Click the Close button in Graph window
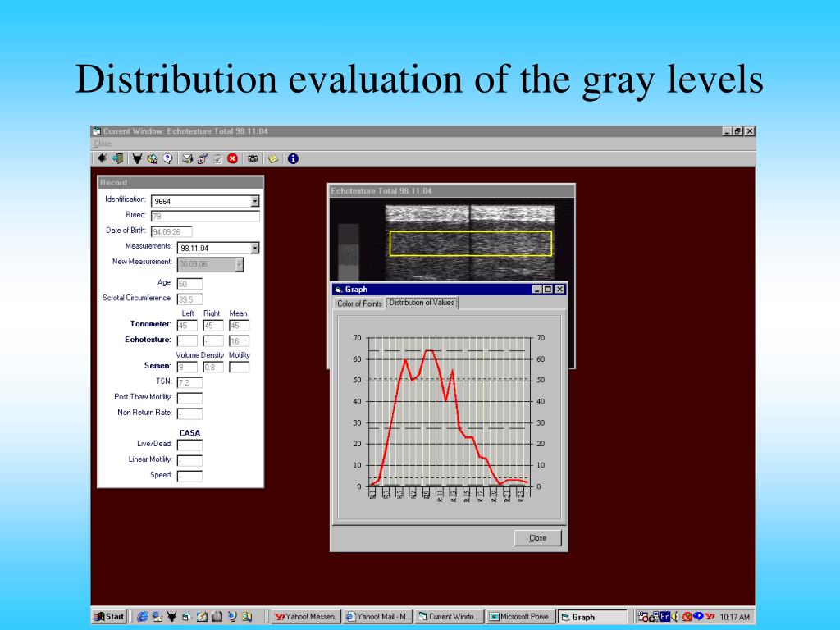Image resolution: width=840 pixels, height=630 pixels. click(538, 538)
